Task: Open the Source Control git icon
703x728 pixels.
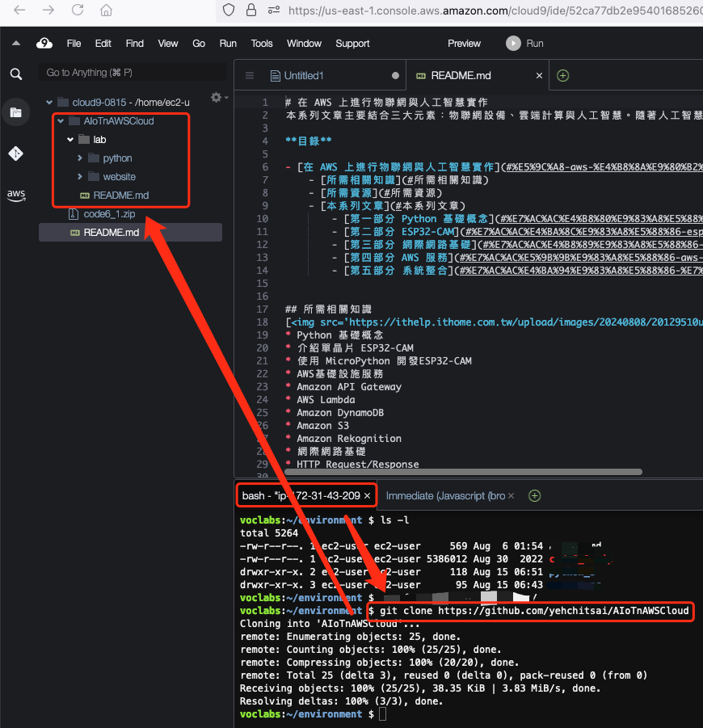Action: tap(16, 154)
